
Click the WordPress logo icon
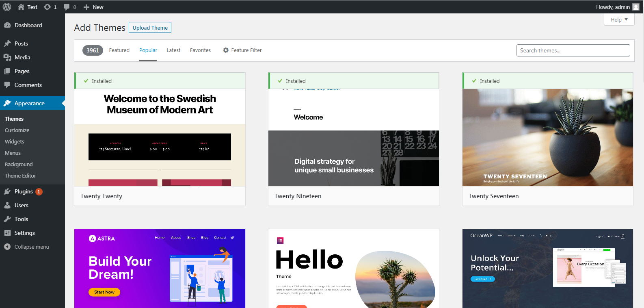[7, 7]
